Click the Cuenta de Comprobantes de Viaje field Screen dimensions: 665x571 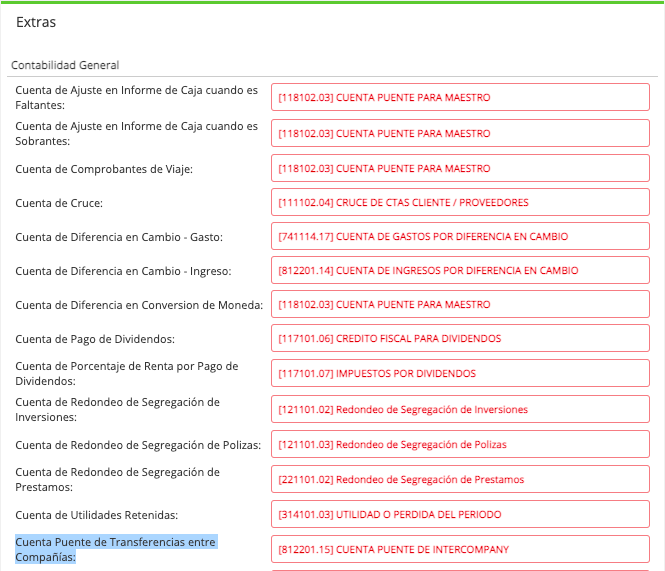click(x=460, y=168)
